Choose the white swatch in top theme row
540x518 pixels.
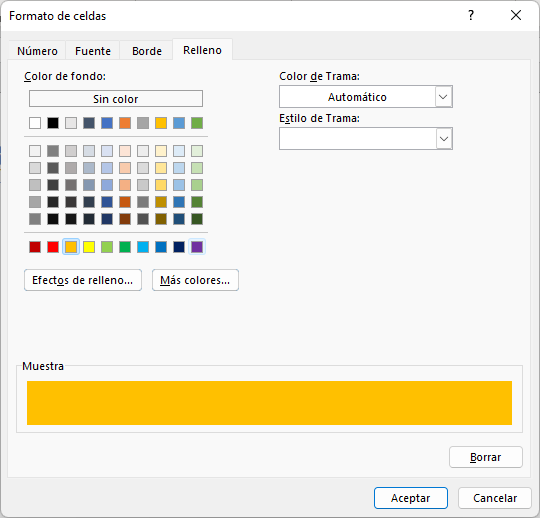point(35,123)
